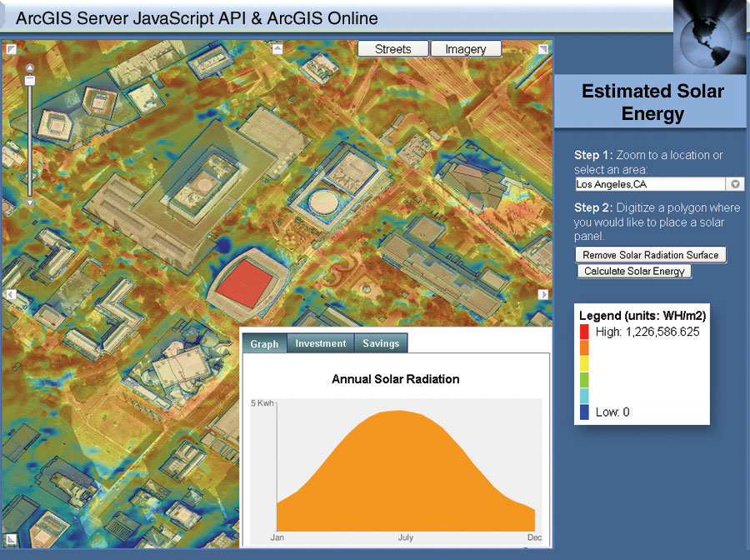This screenshot has width=750, height=560.
Task: Click the red High legend swatch
Action: tap(584, 332)
